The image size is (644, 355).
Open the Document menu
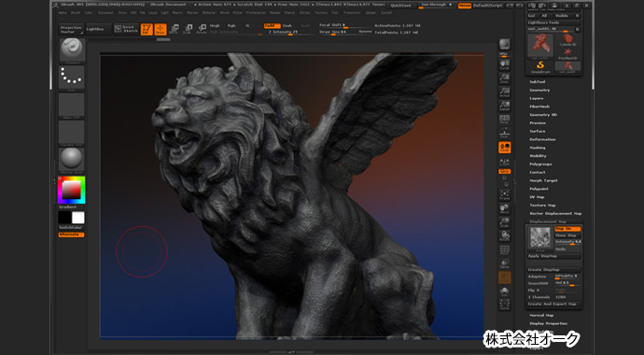(x=105, y=13)
